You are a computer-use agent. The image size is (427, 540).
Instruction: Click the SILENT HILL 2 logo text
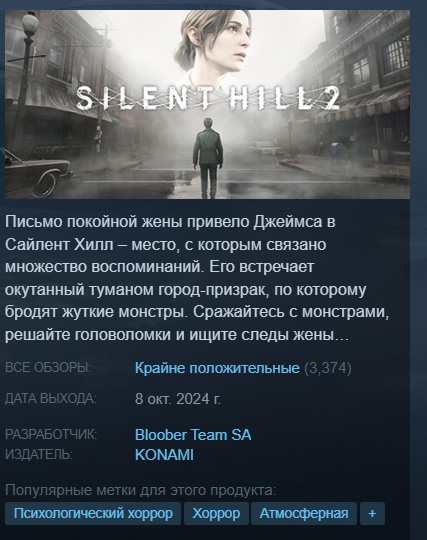(x=208, y=98)
